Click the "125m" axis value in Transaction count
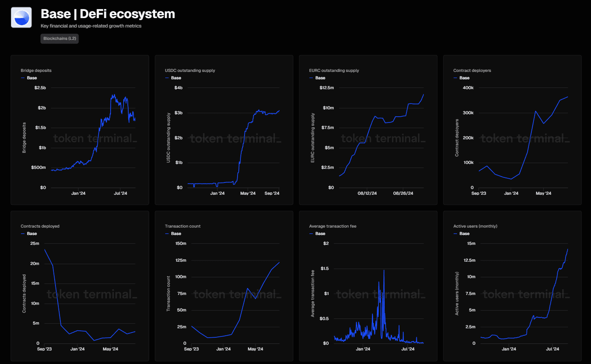This screenshot has width=591, height=364. pyautogui.click(x=181, y=260)
